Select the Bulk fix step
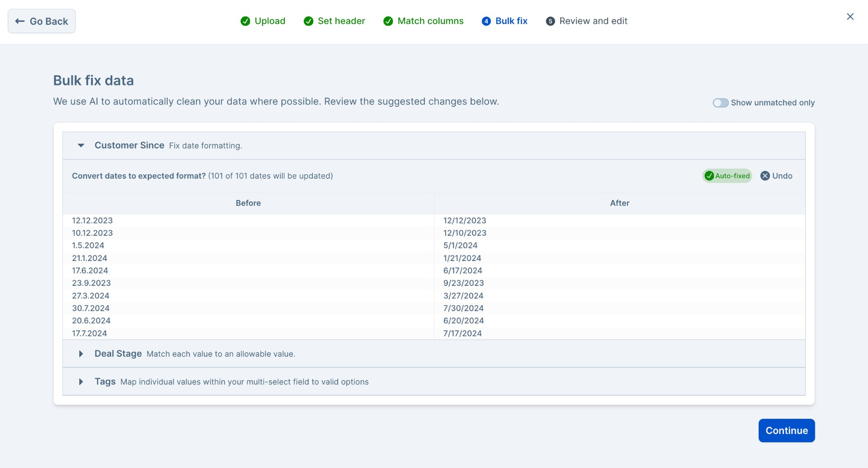Image resolution: width=868 pixels, height=468 pixels. click(505, 21)
